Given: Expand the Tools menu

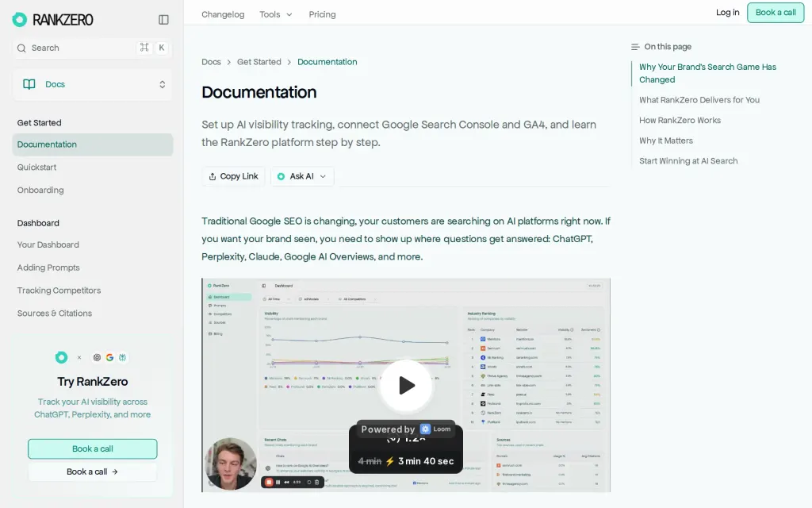Looking at the screenshot, I should (275, 14).
